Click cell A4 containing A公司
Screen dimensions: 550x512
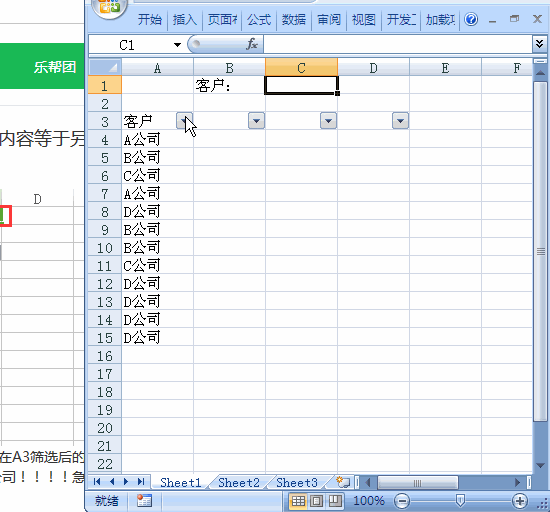tap(157, 139)
